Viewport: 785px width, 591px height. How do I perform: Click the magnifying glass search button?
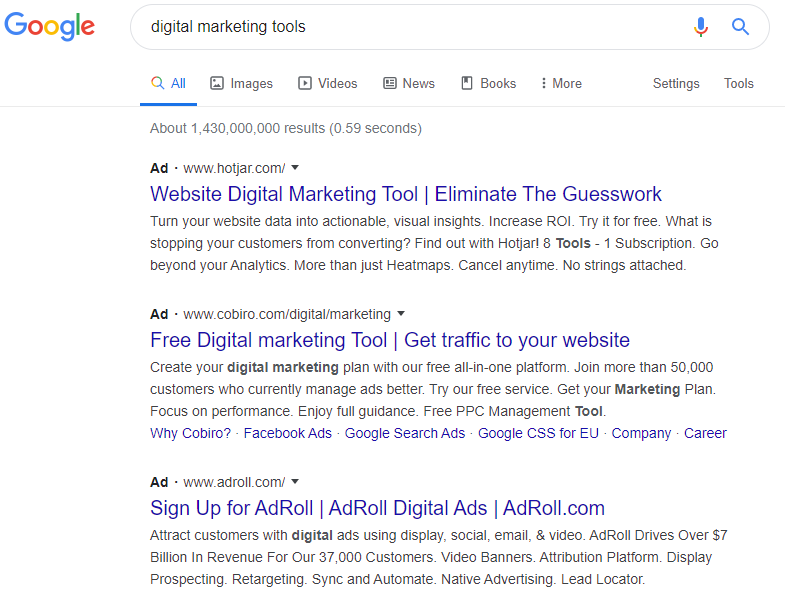click(x=740, y=27)
